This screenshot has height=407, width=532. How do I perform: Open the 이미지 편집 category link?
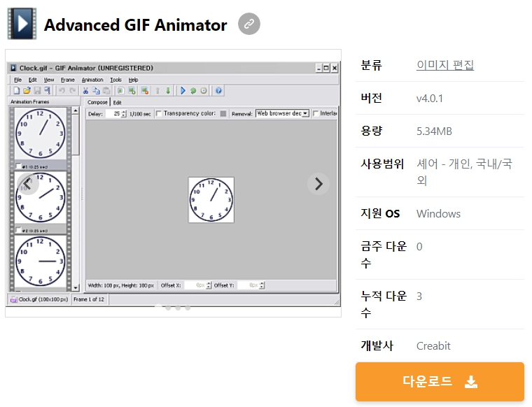click(445, 65)
